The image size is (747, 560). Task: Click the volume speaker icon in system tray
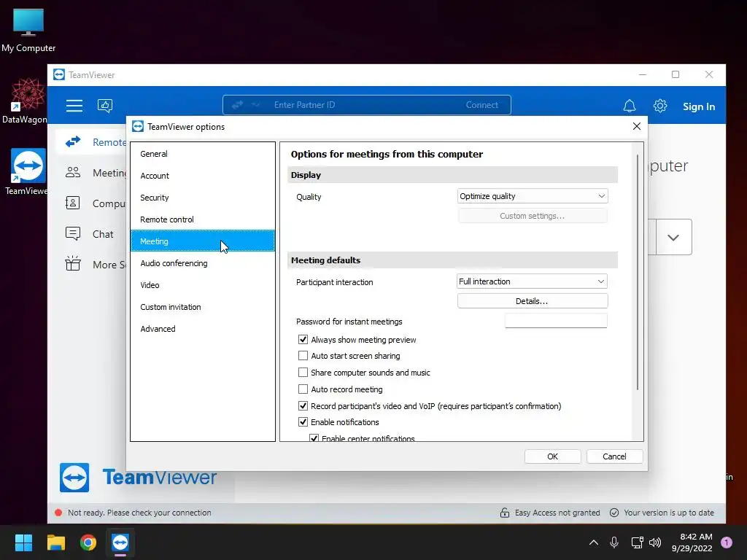click(655, 542)
